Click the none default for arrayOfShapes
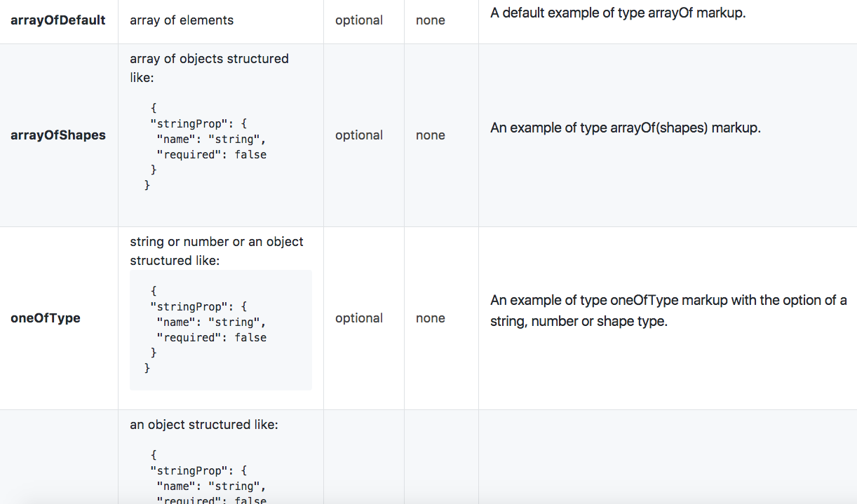 (x=431, y=135)
